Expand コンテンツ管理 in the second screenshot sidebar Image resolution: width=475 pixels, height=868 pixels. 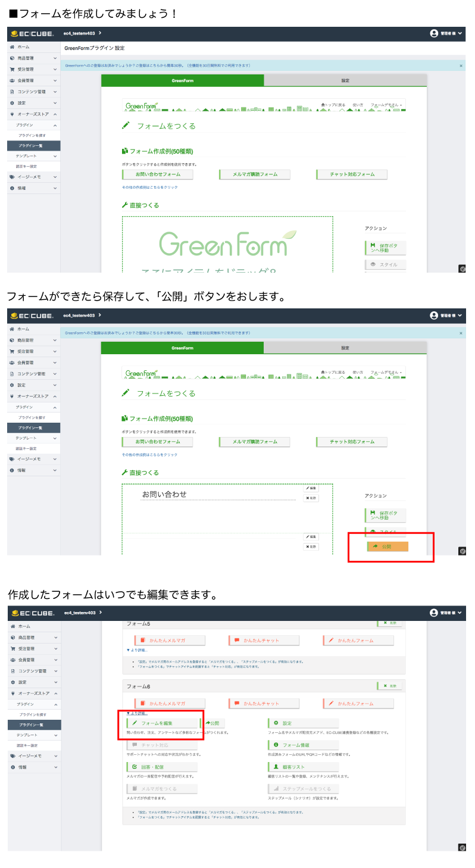[x=33, y=374]
